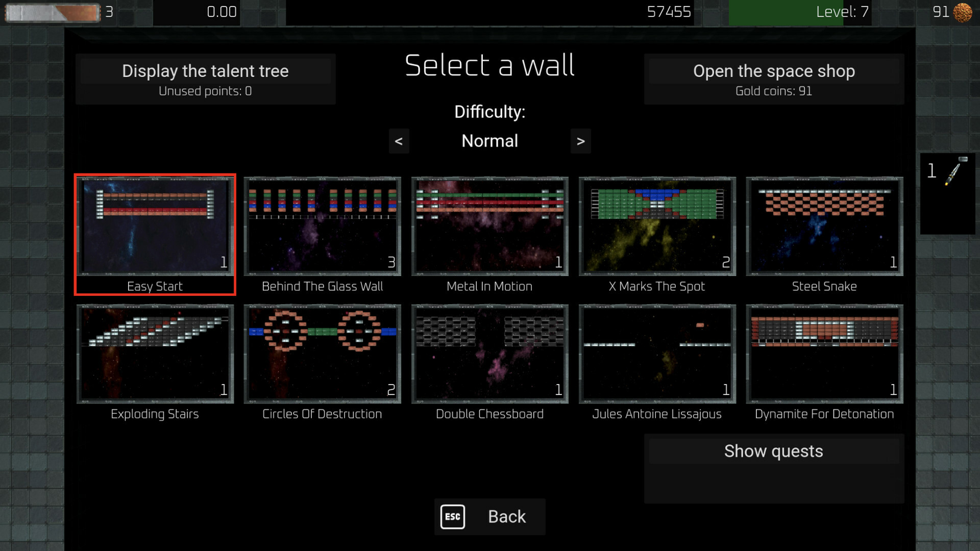
Task: Choose the Dynamite For Detonation wall
Action: tap(823, 354)
